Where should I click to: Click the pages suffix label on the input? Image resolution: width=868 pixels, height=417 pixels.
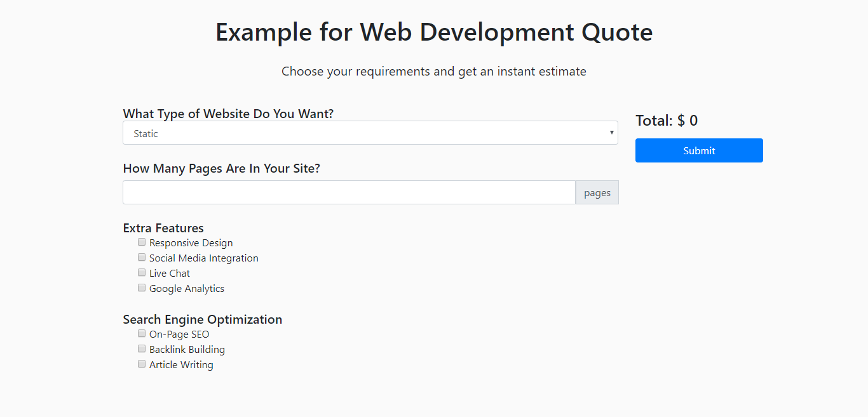click(597, 192)
